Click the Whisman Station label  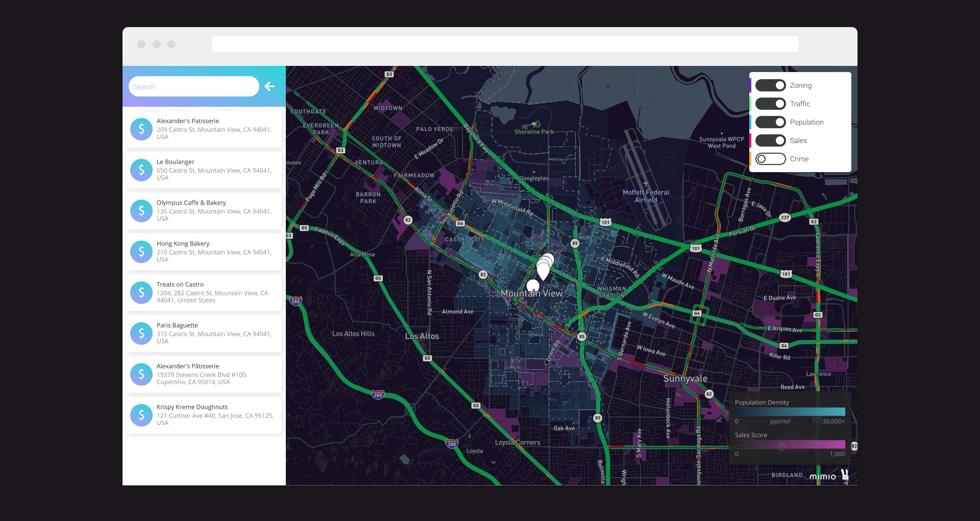coord(611,292)
